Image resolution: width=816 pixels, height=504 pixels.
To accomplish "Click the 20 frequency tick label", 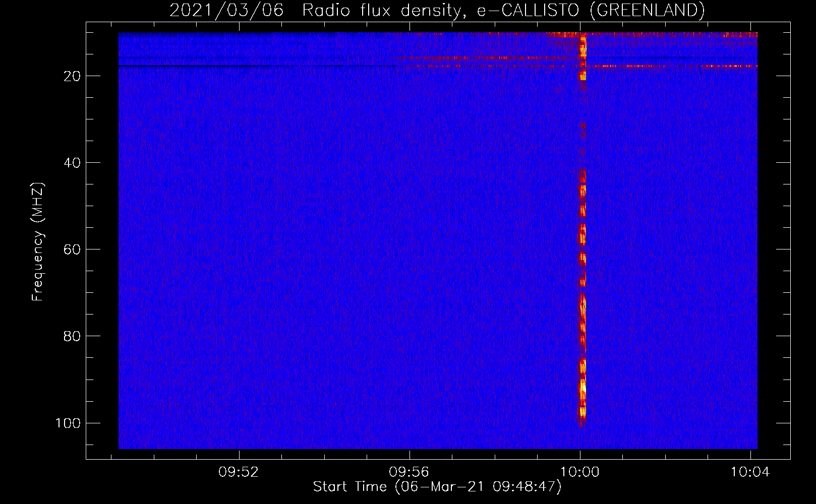I will 72,76.
